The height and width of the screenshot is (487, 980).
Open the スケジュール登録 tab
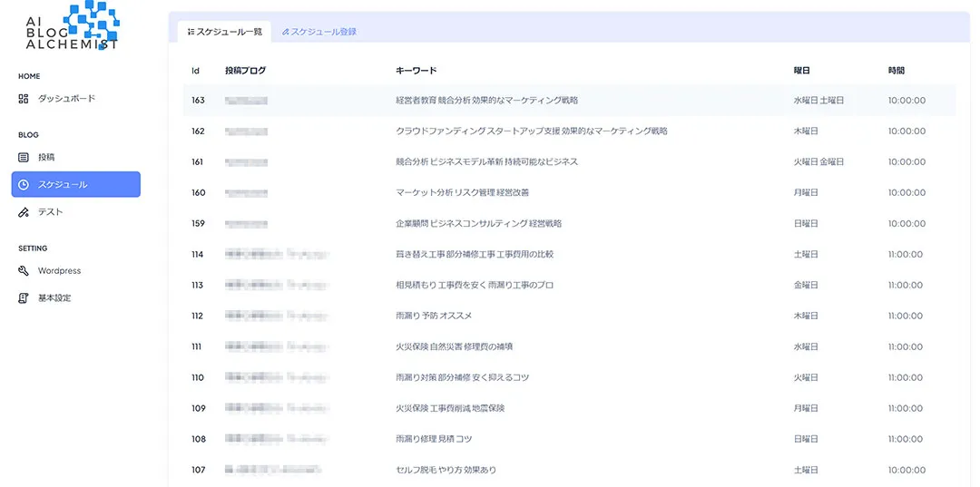point(318,32)
